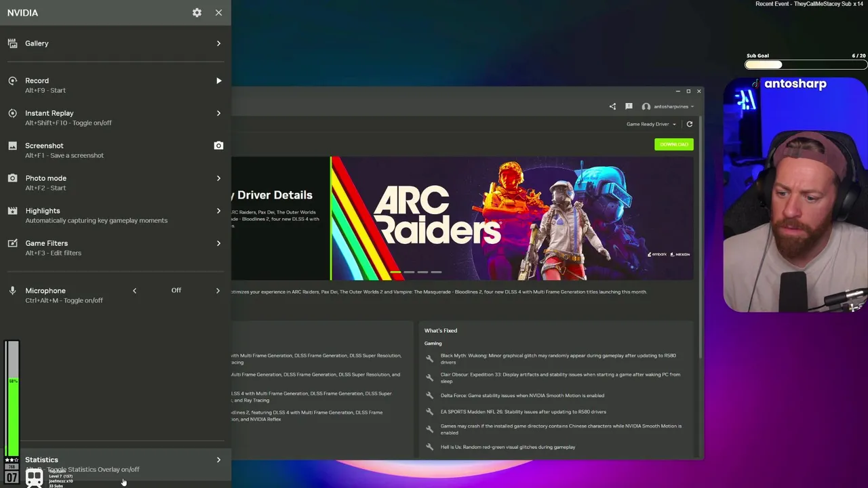
Task: Click the refresh drivers icon
Action: (690, 124)
